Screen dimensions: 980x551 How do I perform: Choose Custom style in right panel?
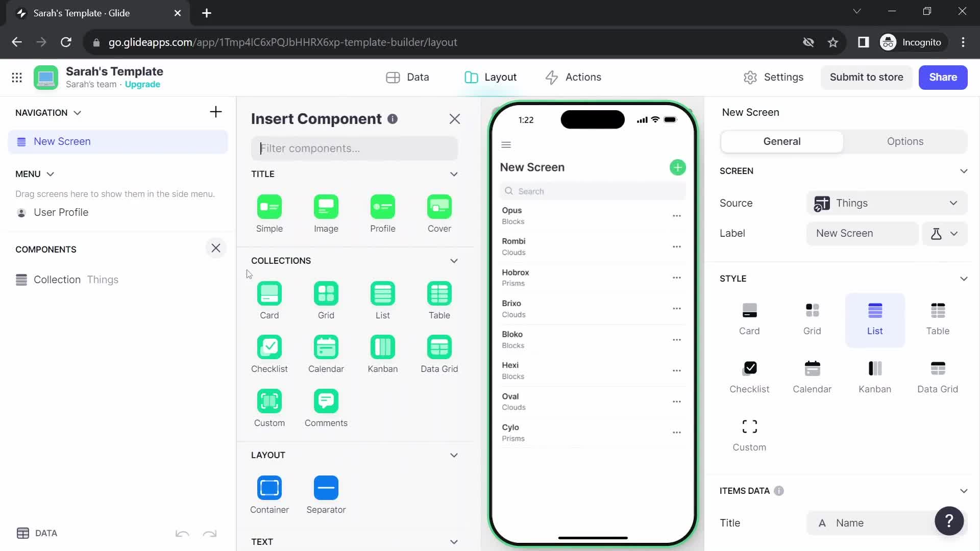(x=749, y=436)
